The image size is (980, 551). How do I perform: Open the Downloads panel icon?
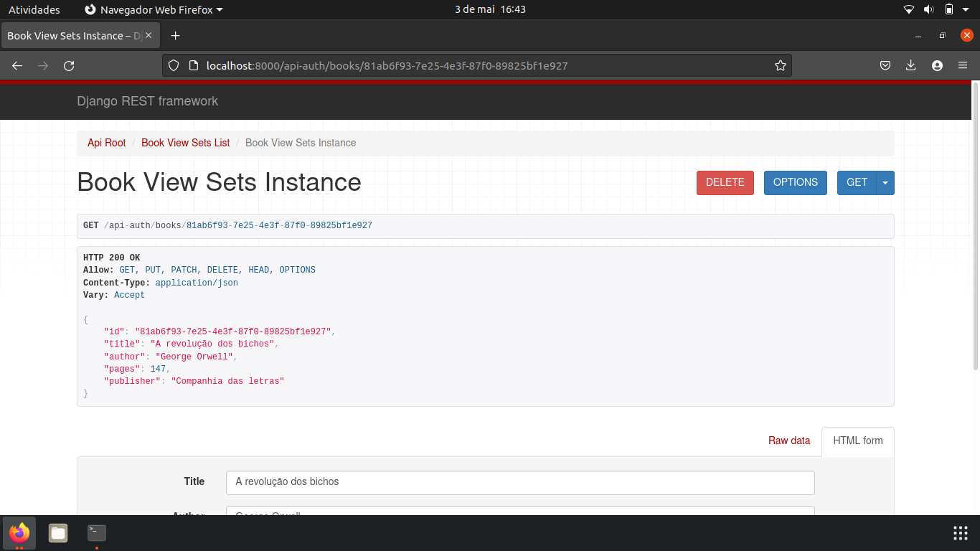[x=911, y=65]
